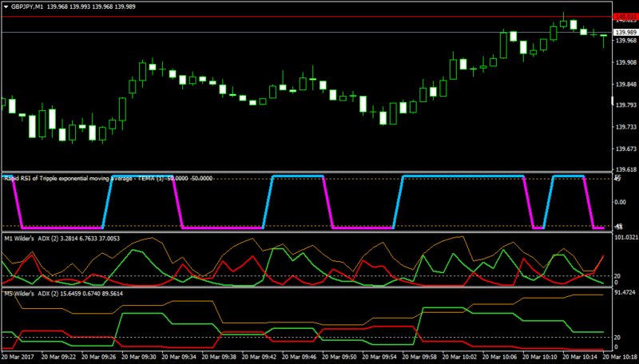The width and height of the screenshot is (639, 364).
Task: Click the 91.4724 scale value in M5 ADX panel
Action: tap(625, 292)
